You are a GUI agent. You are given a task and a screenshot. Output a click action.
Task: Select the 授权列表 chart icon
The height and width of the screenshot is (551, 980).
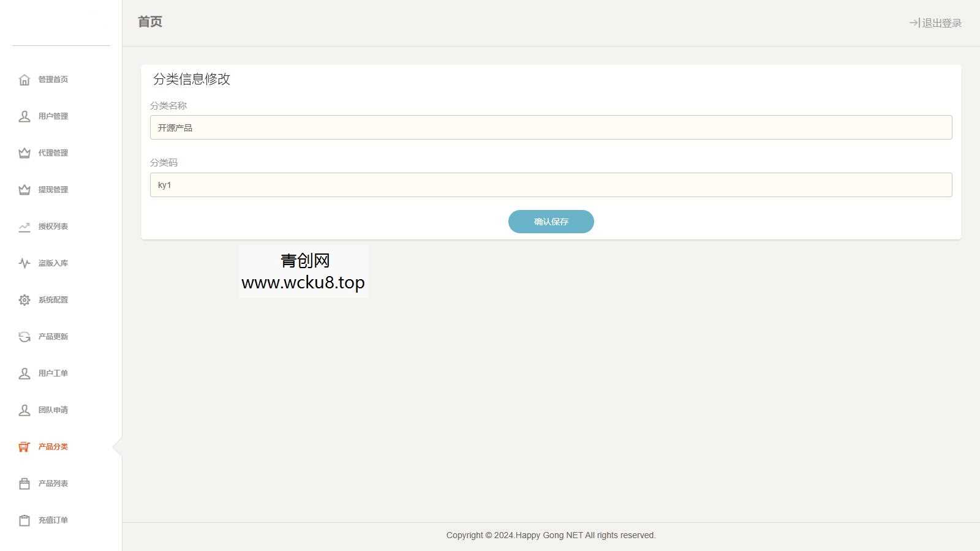click(x=24, y=227)
